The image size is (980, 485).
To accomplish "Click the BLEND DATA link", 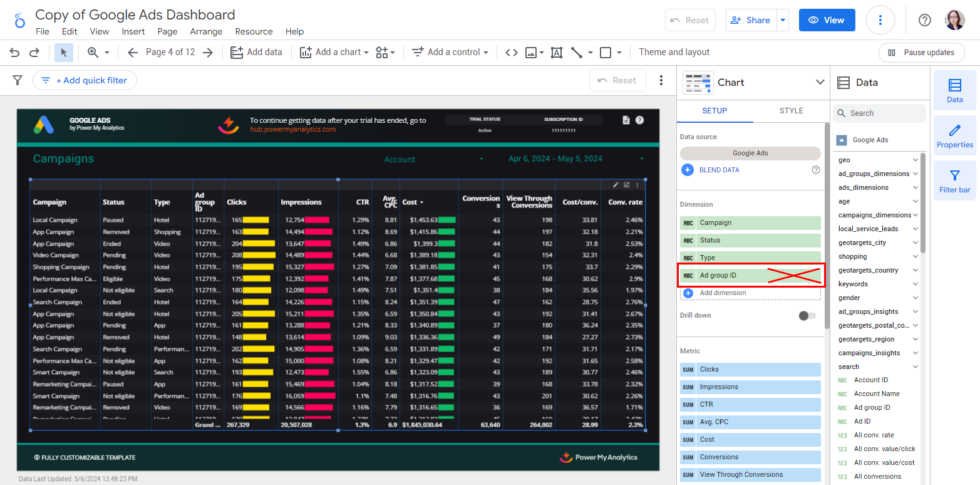I will [719, 170].
